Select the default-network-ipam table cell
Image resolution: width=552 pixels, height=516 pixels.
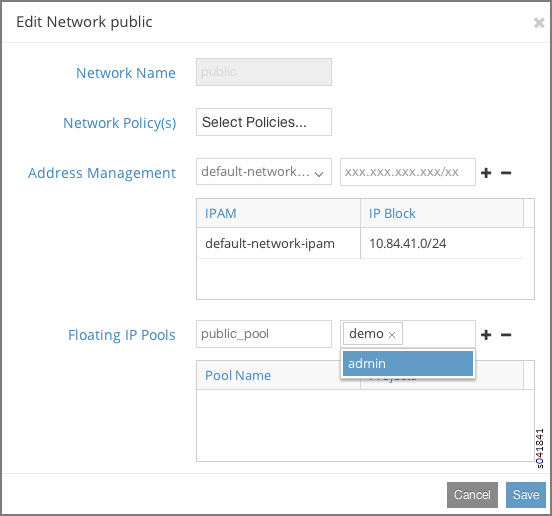[x=278, y=243]
